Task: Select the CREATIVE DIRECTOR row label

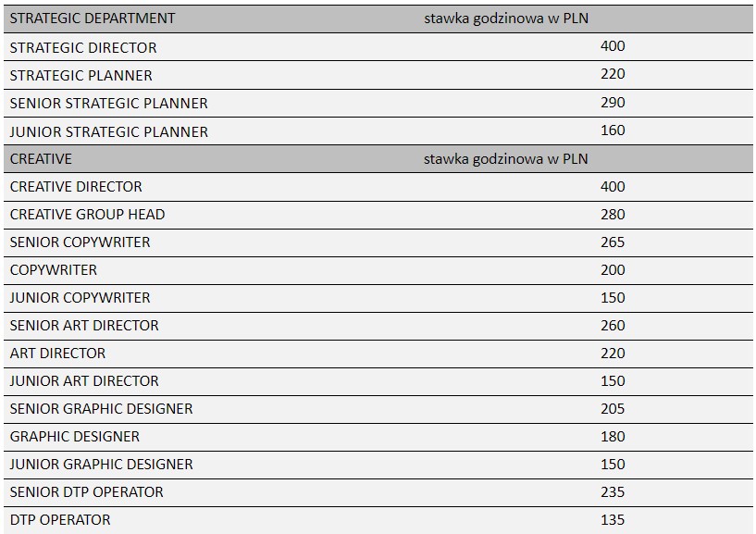Action: click(x=76, y=186)
